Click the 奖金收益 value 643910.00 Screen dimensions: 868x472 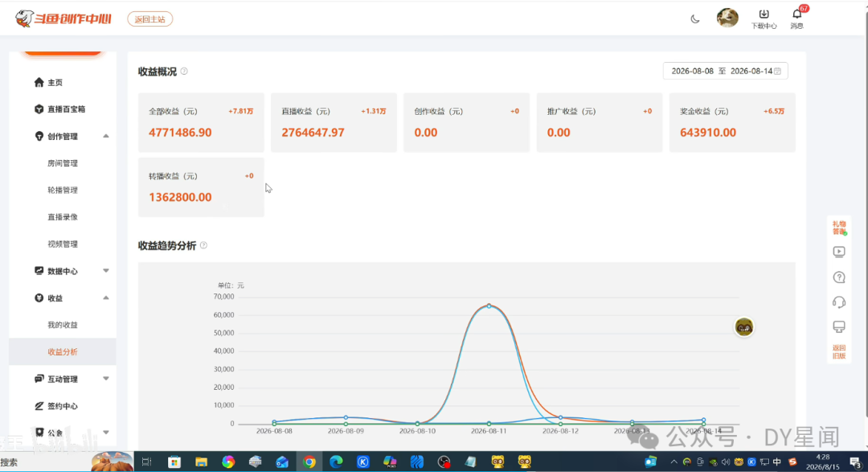click(x=708, y=133)
